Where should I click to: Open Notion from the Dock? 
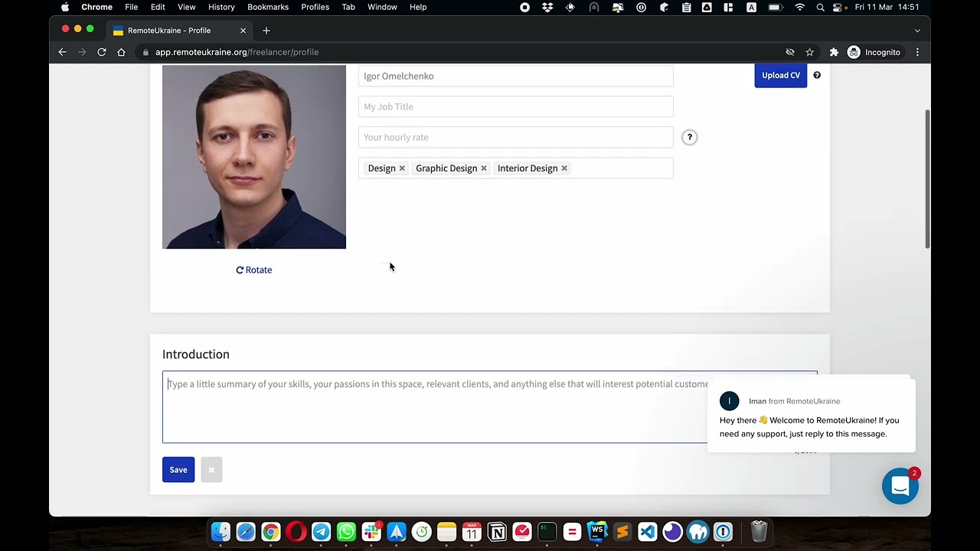pyautogui.click(x=497, y=531)
